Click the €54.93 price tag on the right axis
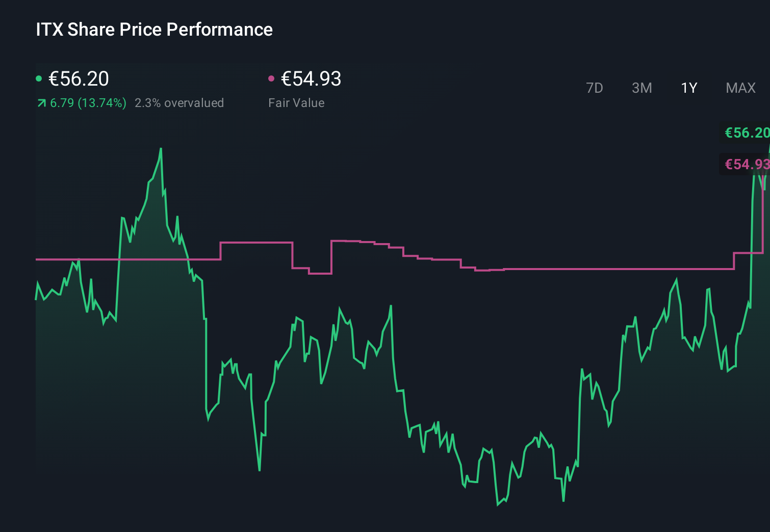770x532 pixels. tap(746, 164)
